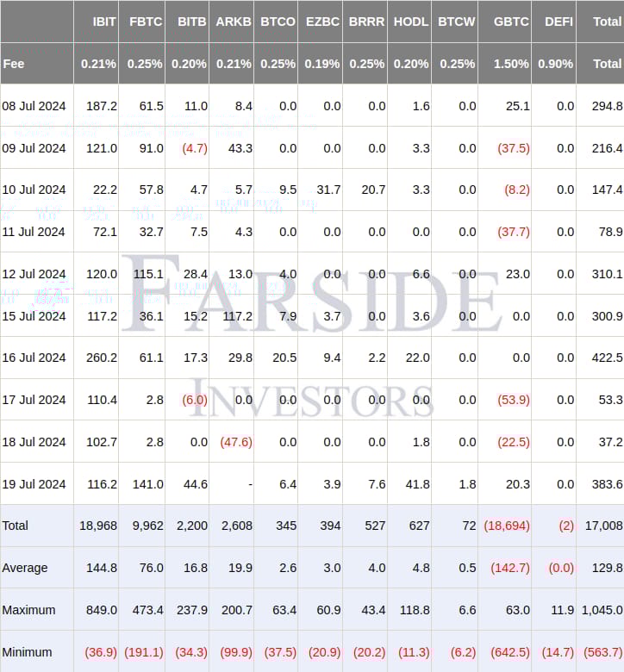624x672 pixels.
Task: Click total maximum 1,045.0
Action: [602, 610]
